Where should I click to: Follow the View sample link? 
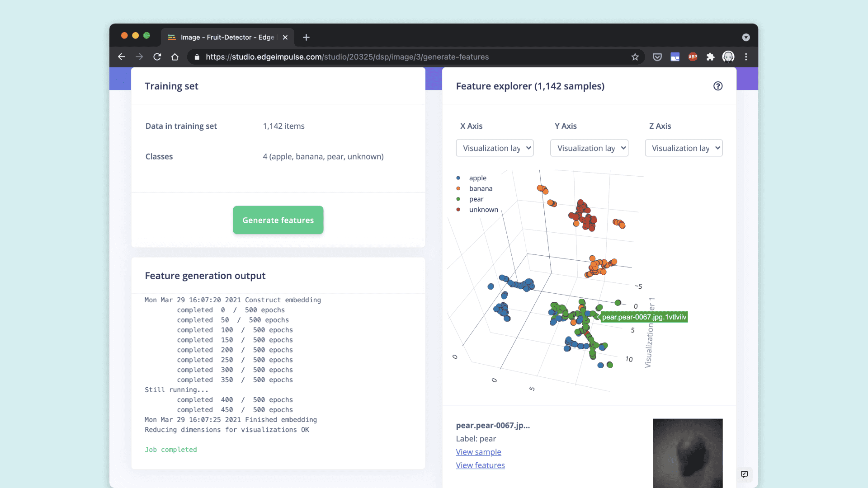pyautogui.click(x=478, y=452)
